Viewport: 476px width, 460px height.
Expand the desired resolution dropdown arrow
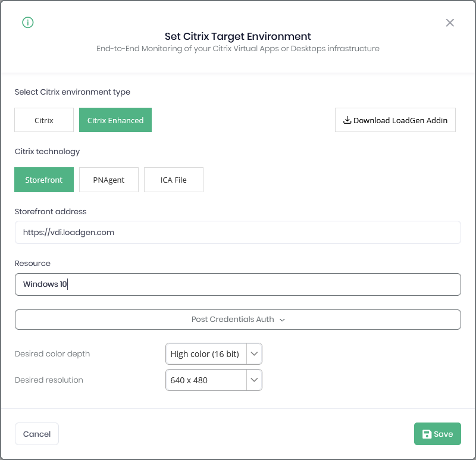tap(254, 380)
